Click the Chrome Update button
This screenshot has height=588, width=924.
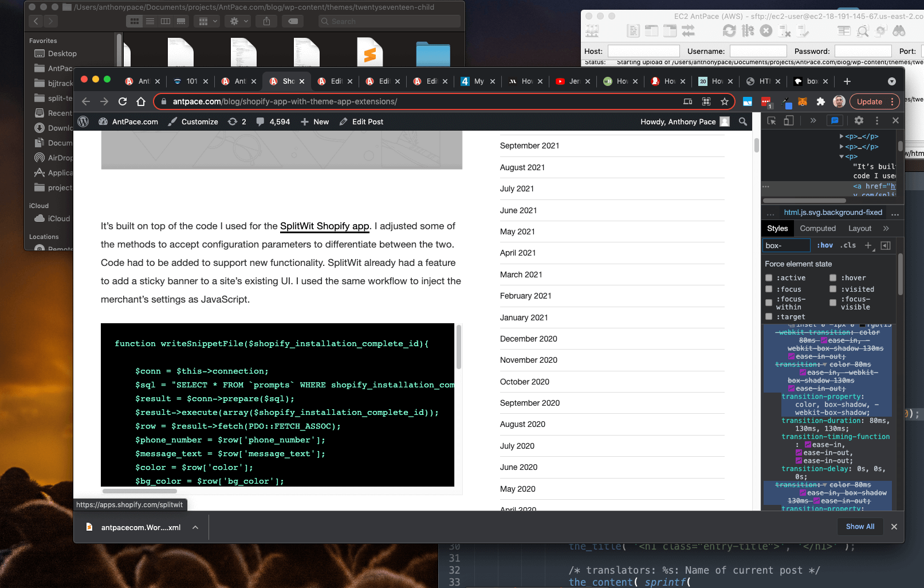point(875,101)
